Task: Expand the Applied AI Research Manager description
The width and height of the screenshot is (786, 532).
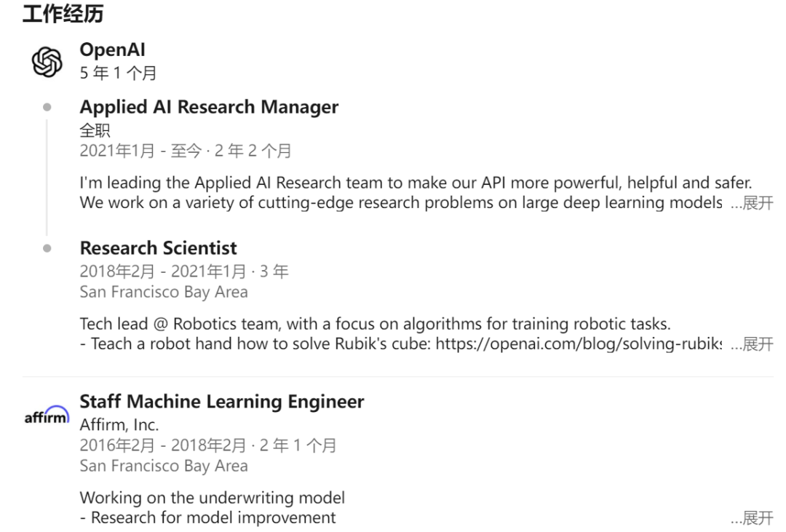Action: click(x=752, y=203)
